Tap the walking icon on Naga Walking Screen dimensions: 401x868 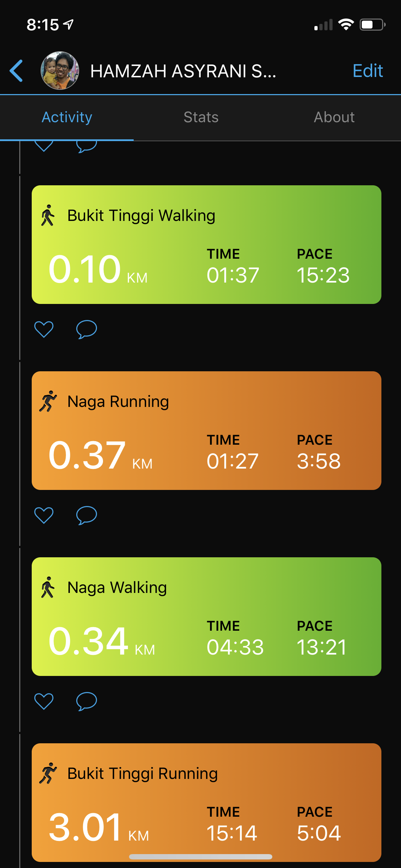(x=48, y=587)
